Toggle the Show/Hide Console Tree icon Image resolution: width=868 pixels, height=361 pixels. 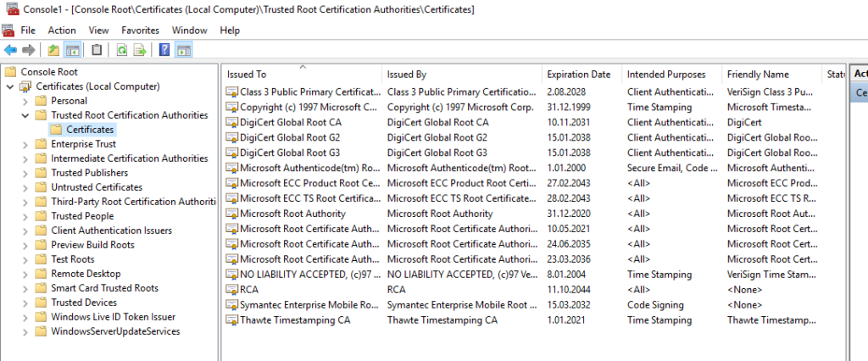tap(73, 50)
